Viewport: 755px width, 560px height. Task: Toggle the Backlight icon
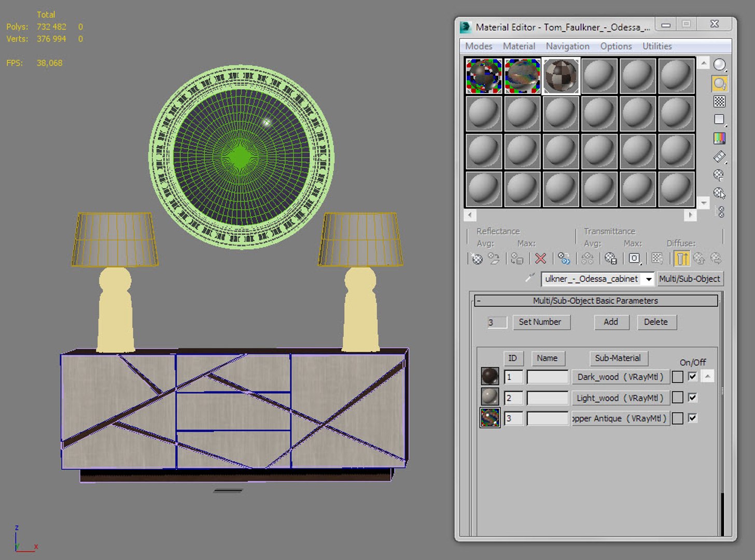pyautogui.click(x=719, y=83)
